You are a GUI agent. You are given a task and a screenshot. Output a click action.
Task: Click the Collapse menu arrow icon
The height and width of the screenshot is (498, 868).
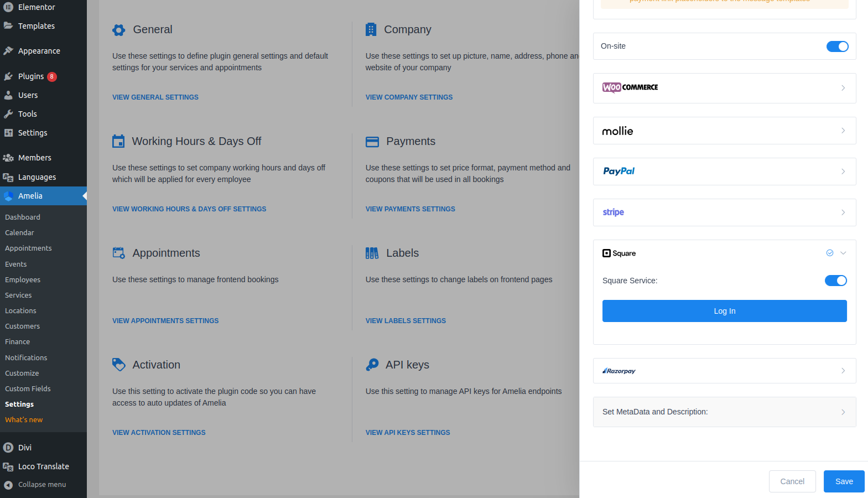pyautogui.click(x=8, y=485)
